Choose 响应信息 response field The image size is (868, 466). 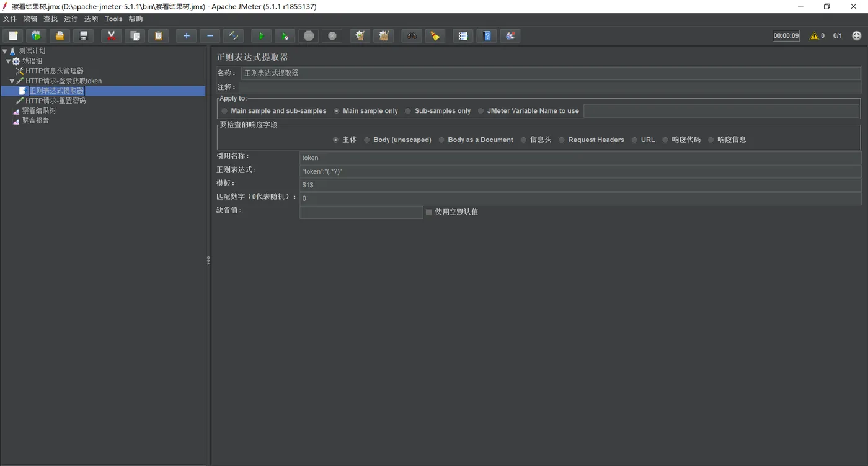tap(727, 140)
